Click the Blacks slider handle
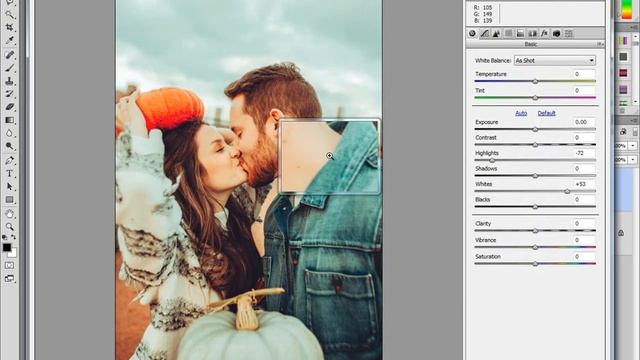640x360 pixels. pos(535,207)
